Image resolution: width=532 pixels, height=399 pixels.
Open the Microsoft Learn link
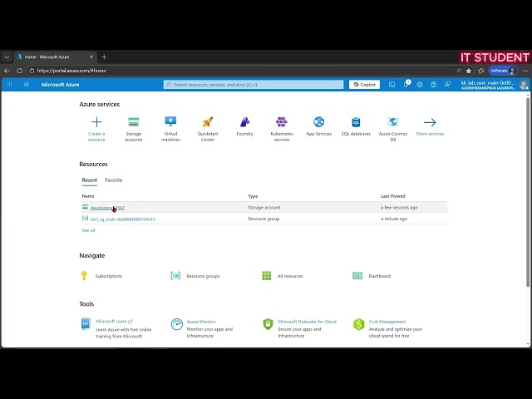click(x=114, y=322)
